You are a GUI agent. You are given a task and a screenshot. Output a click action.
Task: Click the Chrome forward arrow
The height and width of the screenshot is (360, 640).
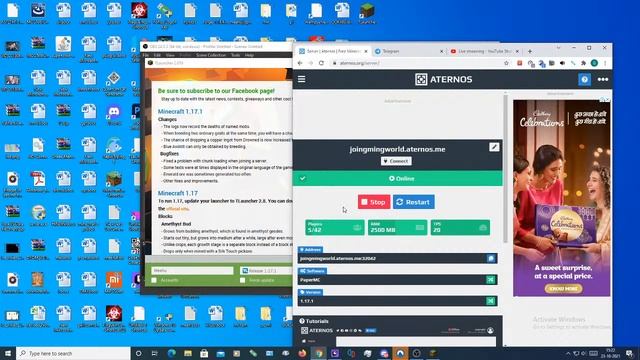coord(311,63)
